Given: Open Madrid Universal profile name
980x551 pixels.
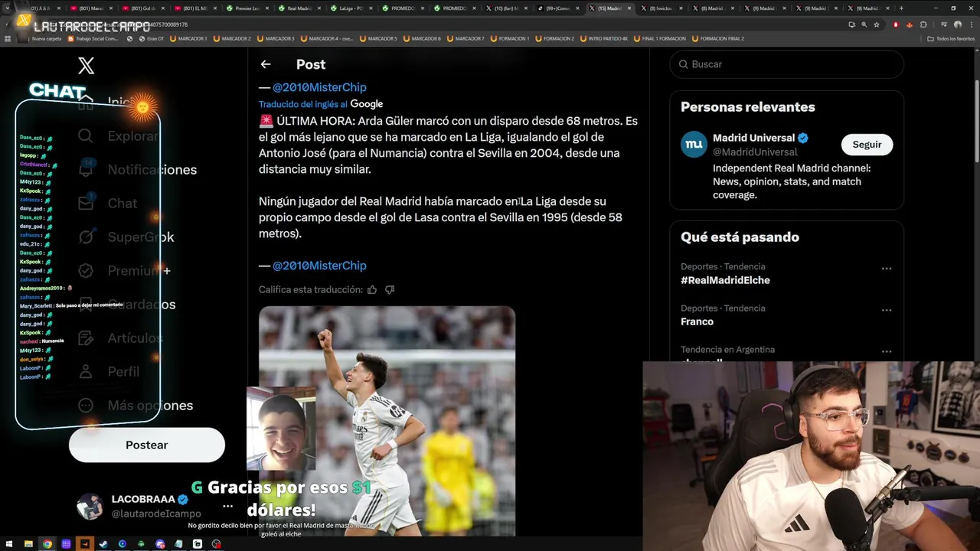Looking at the screenshot, I should tap(754, 139).
